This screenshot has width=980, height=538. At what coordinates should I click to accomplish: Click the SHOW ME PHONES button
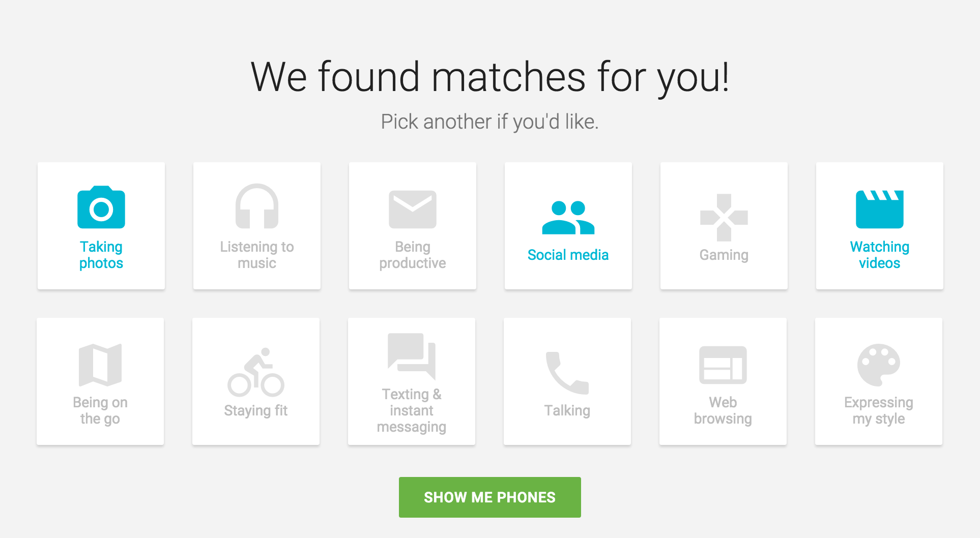pos(490,497)
